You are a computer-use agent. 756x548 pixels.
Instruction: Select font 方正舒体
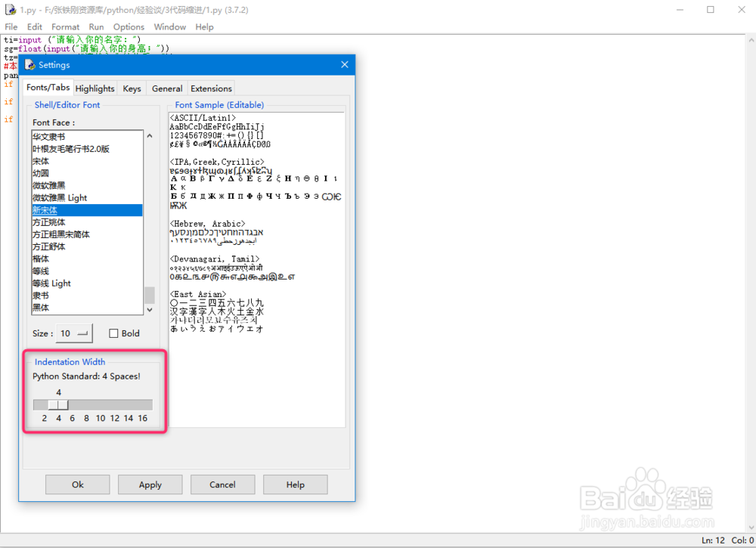pos(87,246)
